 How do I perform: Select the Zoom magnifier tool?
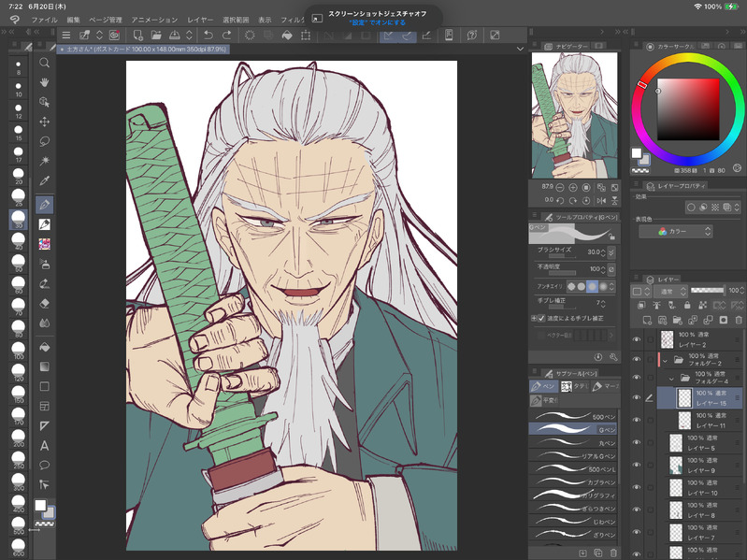pos(44,62)
